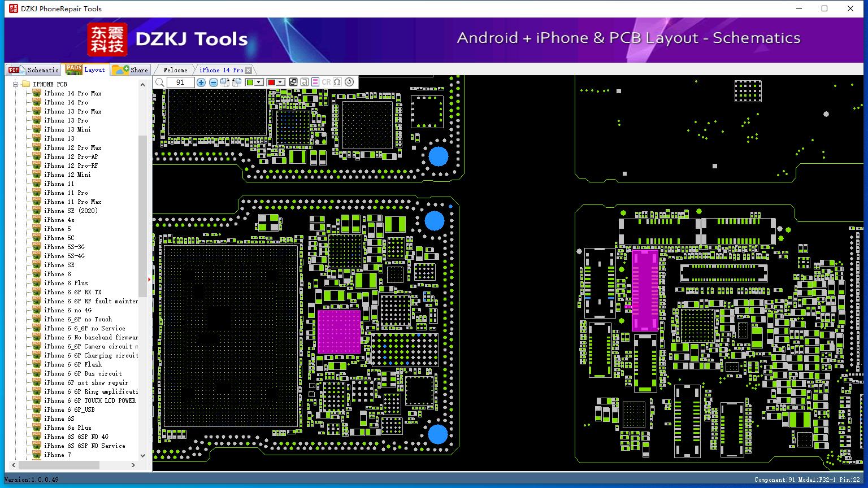Select iPhone 12 Mini tree item
868x488 pixels.
[68, 175]
